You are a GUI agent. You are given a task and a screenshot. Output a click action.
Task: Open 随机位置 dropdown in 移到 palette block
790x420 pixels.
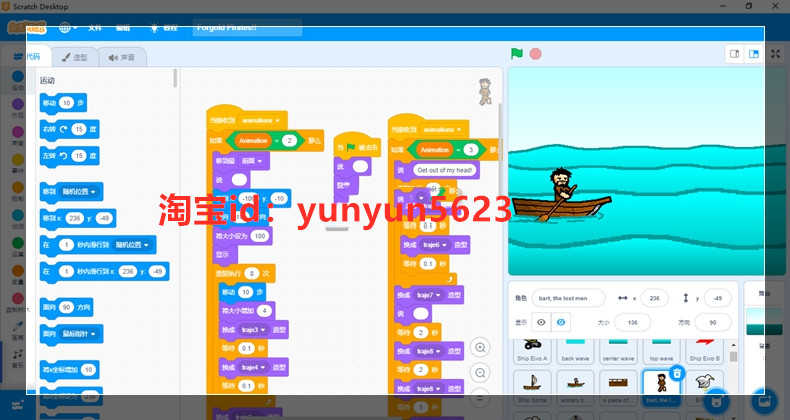point(80,192)
